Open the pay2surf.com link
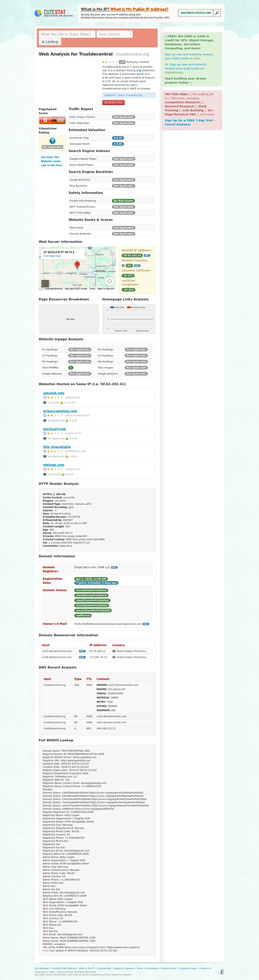259x980 pixels. pyautogui.click(x=54, y=429)
